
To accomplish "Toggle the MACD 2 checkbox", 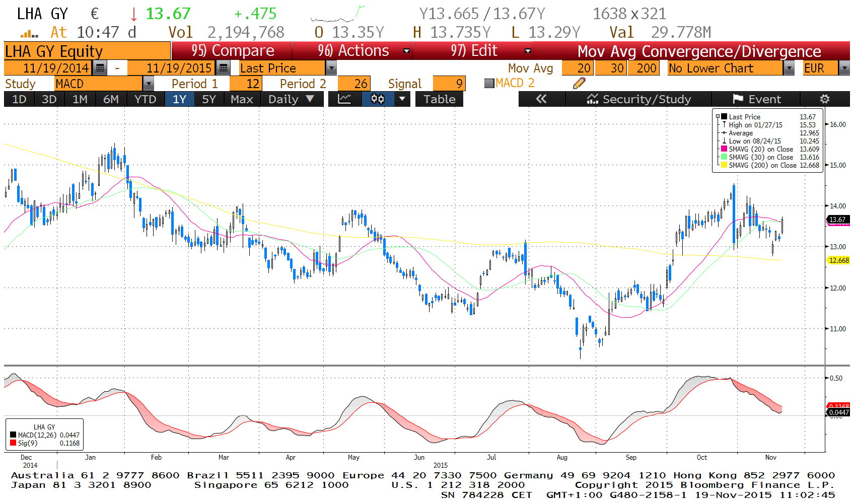I will [489, 84].
